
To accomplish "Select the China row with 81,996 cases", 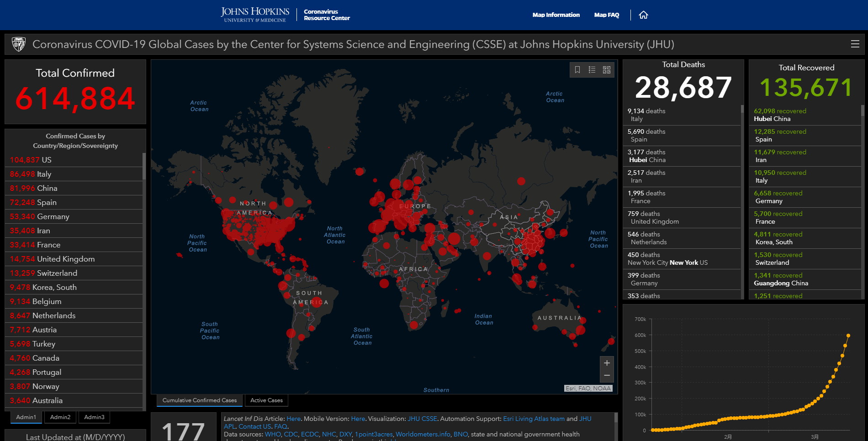I will 74,188.
